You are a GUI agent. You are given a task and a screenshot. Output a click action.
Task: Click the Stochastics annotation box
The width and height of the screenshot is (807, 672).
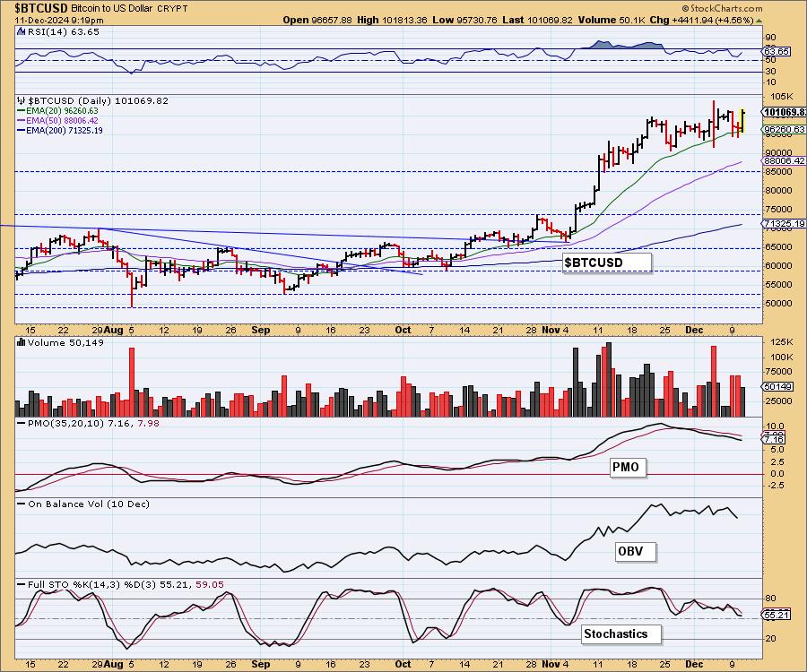[x=621, y=634]
